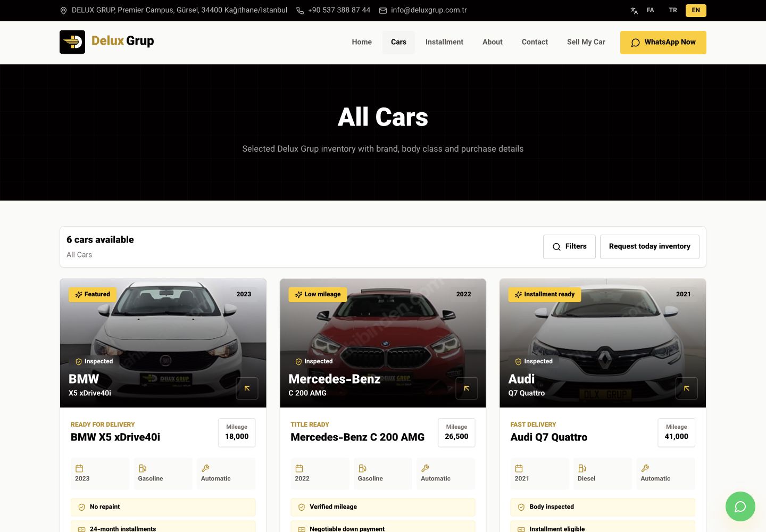Switch language to TR
The height and width of the screenshot is (532, 766).
(673, 11)
